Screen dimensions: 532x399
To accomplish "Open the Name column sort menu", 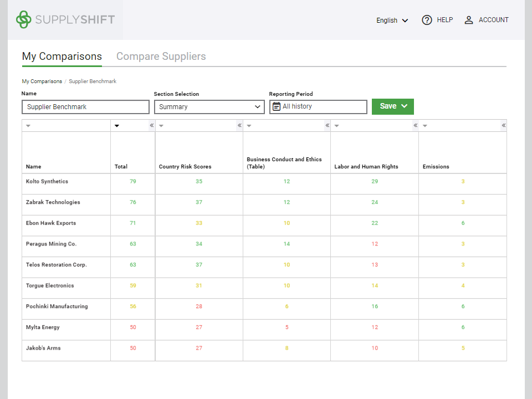I will [28, 126].
